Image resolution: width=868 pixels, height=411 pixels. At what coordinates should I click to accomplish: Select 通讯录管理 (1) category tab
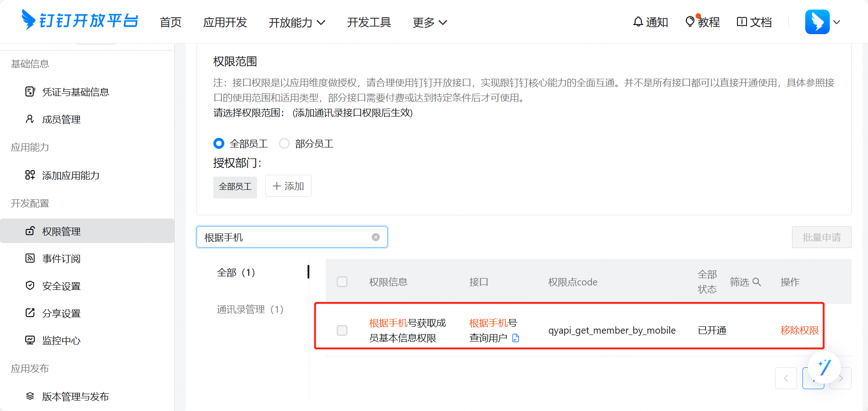(250, 309)
